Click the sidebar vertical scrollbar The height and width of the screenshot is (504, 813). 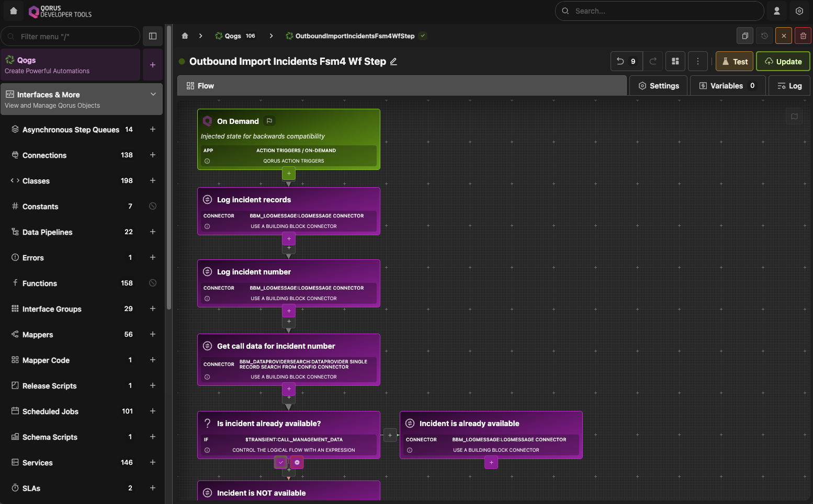(x=169, y=167)
